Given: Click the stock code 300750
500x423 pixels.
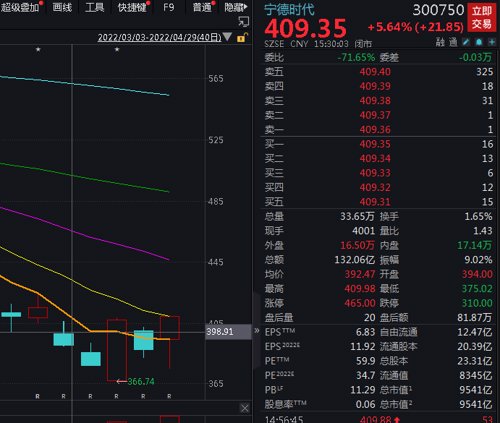Looking at the screenshot, I should 438,10.
